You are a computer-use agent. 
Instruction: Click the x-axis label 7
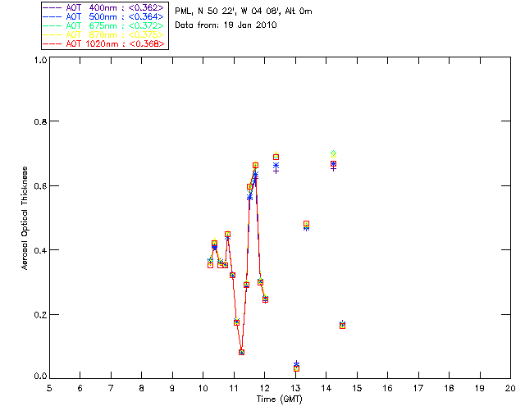(x=111, y=388)
